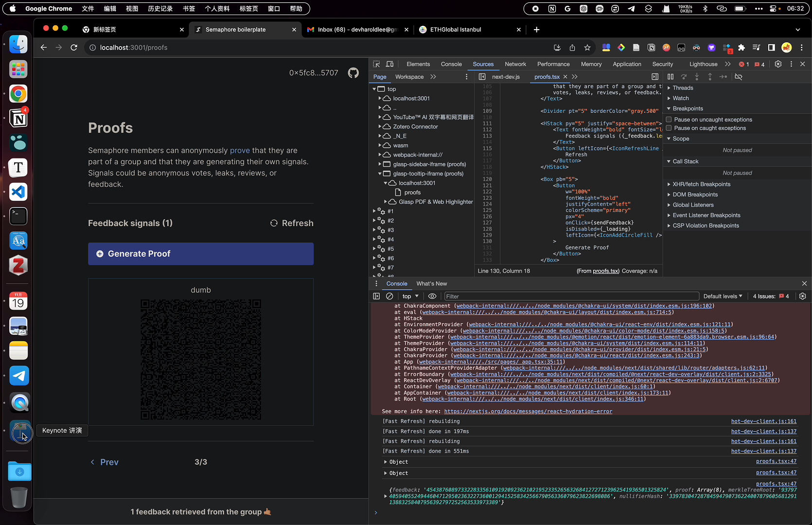Enable Pause on uncaught exceptions

tap(669, 120)
